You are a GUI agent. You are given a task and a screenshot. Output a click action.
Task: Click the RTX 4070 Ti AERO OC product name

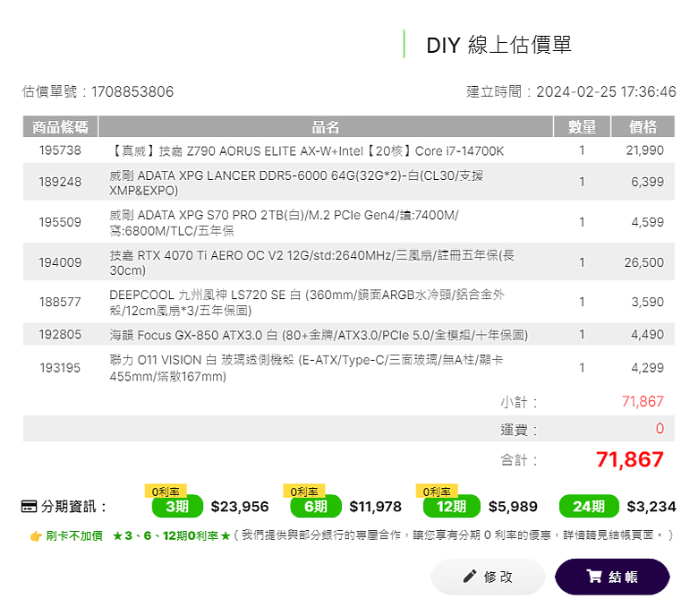coord(312,263)
